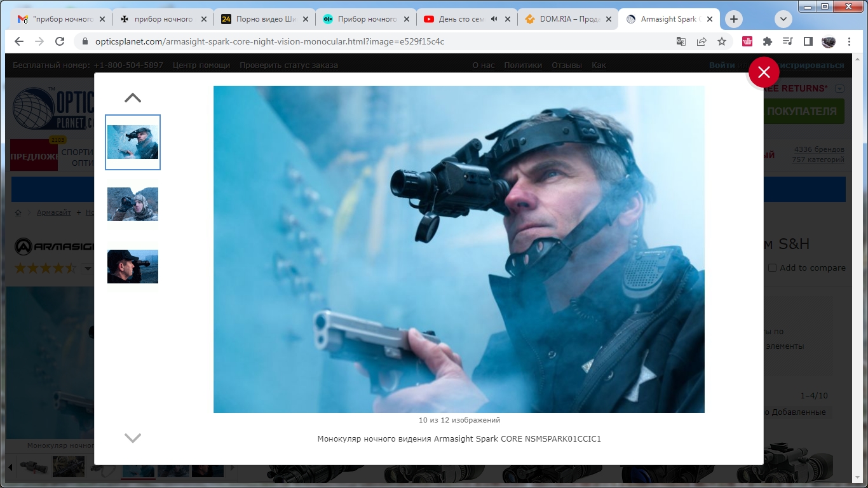Close the Gmail tab
The height and width of the screenshot is (488, 868).
(x=102, y=19)
